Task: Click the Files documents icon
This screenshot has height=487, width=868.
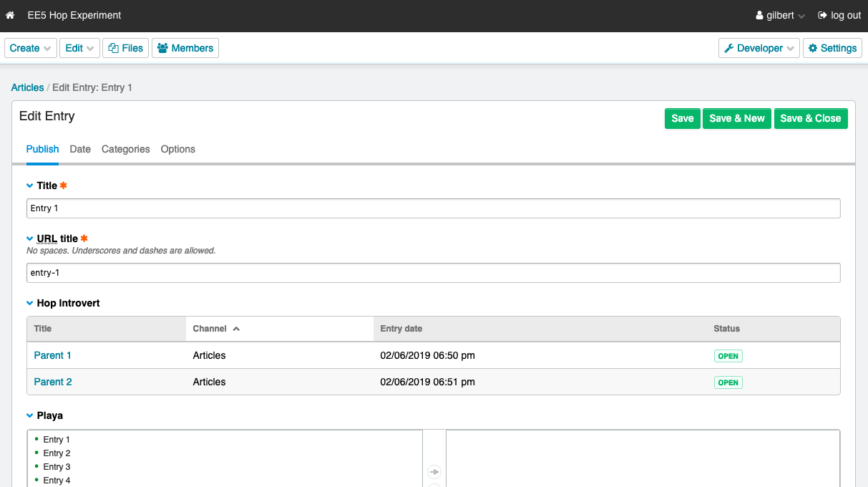Action: (x=113, y=48)
